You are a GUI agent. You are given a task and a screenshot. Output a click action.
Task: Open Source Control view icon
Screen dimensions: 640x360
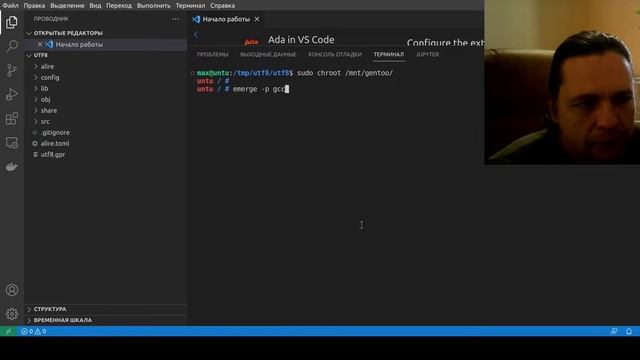point(12,70)
